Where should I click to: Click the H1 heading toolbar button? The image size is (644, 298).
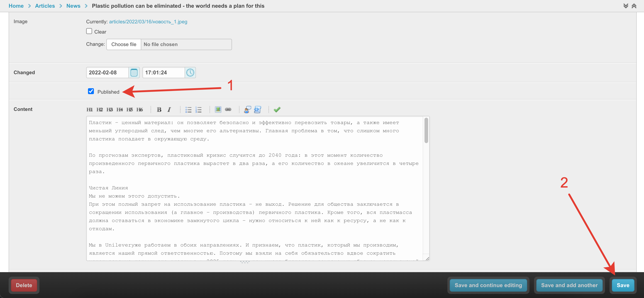click(x=90, y=110)
